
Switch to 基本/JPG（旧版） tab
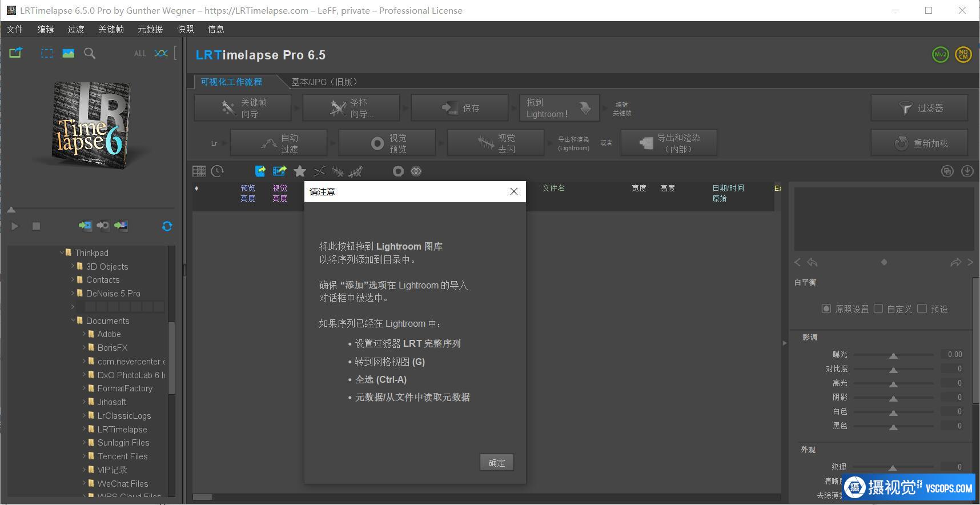pyautogui.click(x=324, y=82)
